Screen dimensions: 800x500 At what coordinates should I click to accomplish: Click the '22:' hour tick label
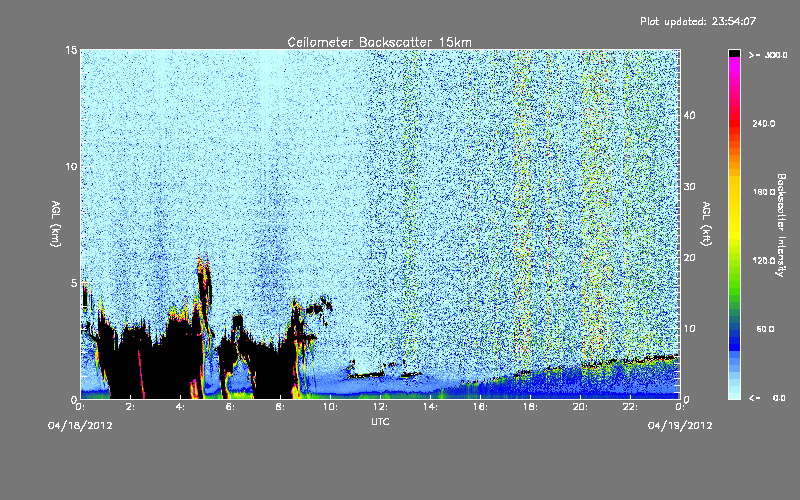click(630, 407)
